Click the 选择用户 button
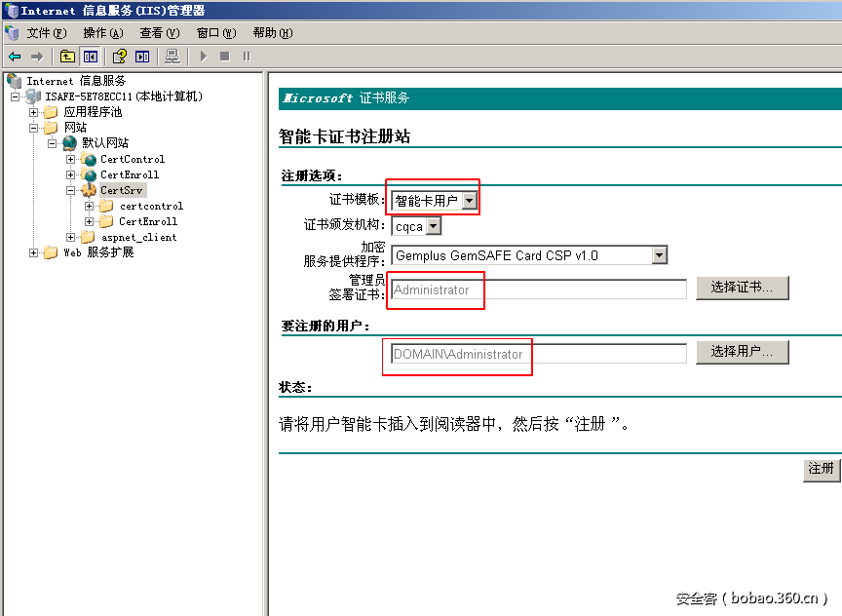842x616 pixels. pos(743,352)
